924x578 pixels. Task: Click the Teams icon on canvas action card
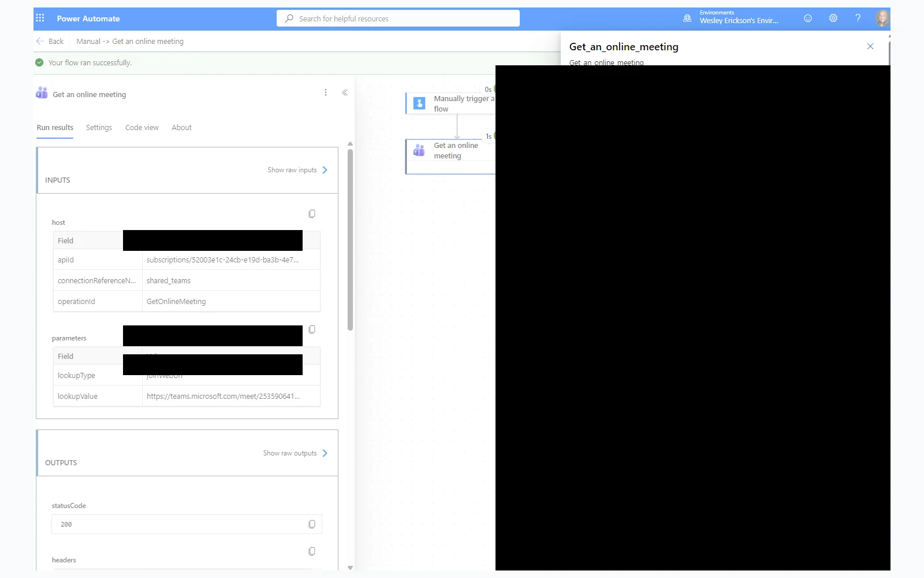[x=419, y=150]
